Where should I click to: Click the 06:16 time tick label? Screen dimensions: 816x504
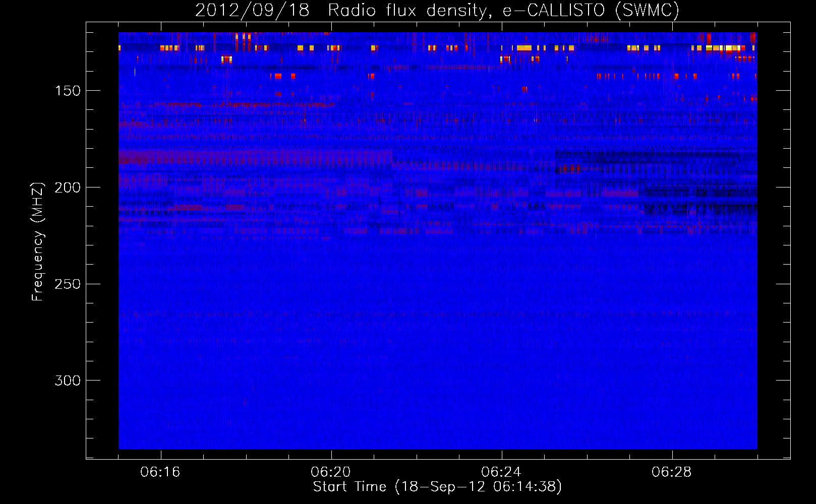point(160,472)
